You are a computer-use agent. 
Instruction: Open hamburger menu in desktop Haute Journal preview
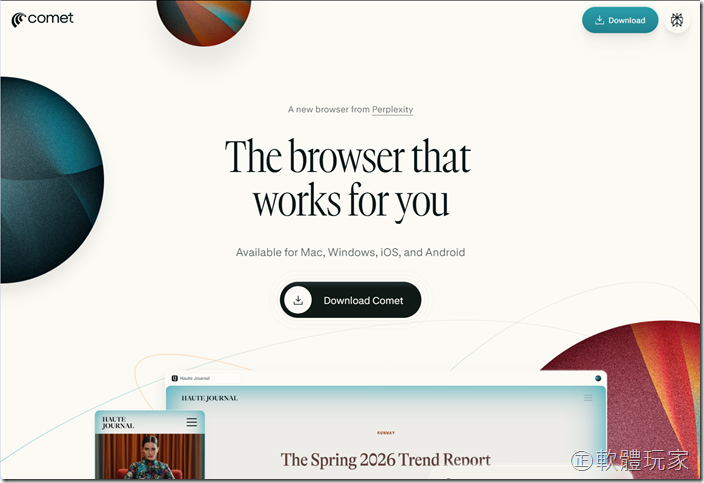588,398
